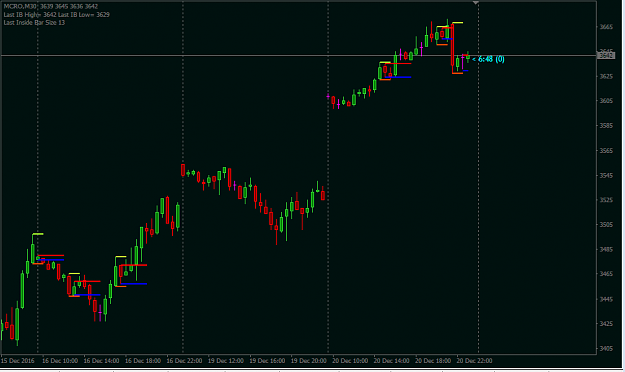Click the 3485 price scale label
Viewport: 625px width, 372px height.
606,249
